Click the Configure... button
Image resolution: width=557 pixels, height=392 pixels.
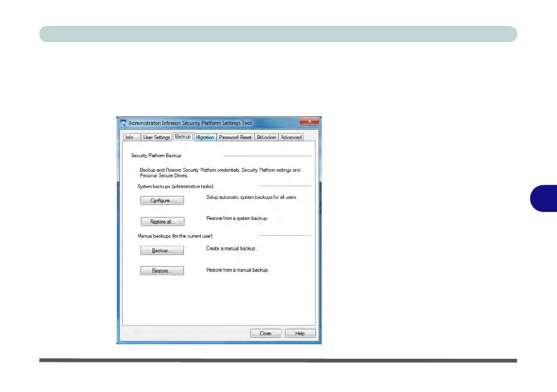(x=162, y=201)
